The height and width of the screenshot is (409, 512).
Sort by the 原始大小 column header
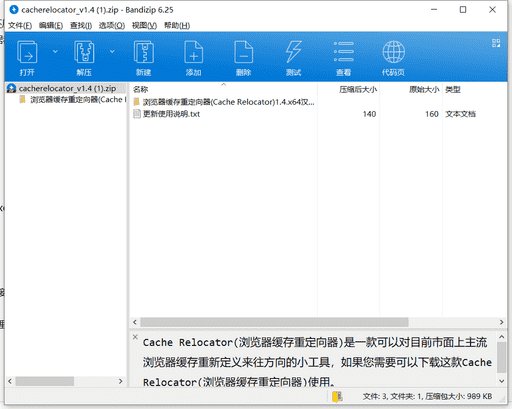(424, 89)
